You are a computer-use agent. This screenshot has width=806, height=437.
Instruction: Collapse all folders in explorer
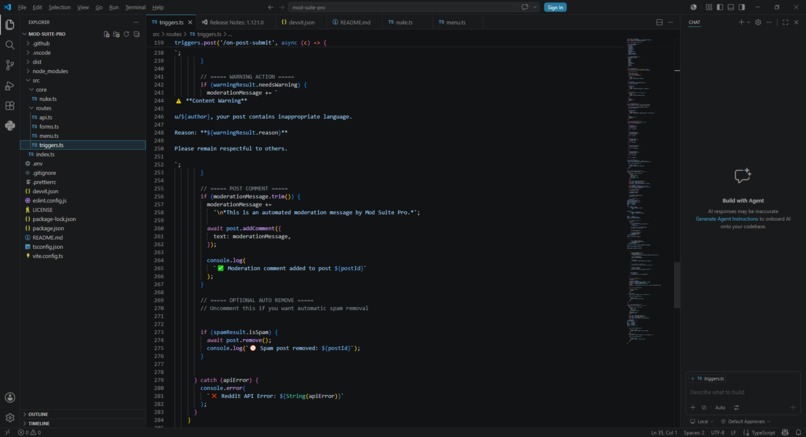pyautogui.click(x=136, y=34)
